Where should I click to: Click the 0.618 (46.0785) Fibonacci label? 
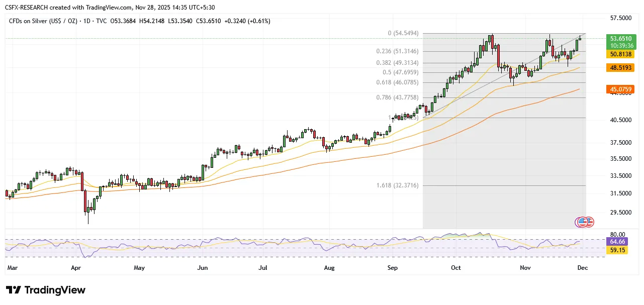(397, 82)
